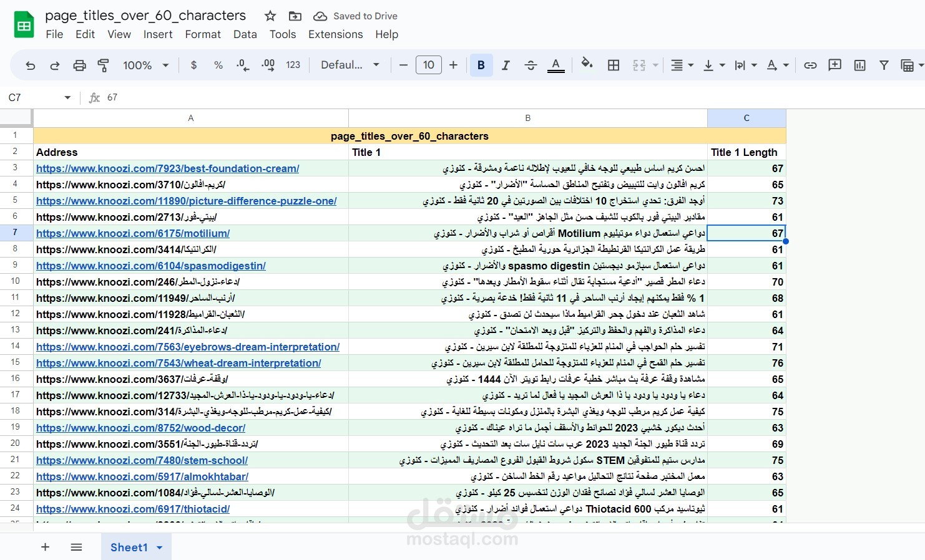Insert chart icon in toolbar

(859, 65)
